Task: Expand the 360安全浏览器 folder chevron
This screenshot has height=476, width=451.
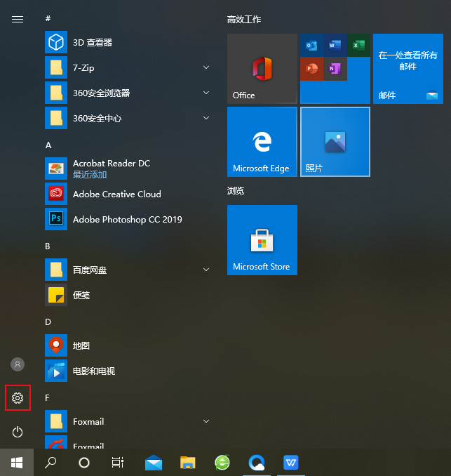Action: [x=206, y=93]
